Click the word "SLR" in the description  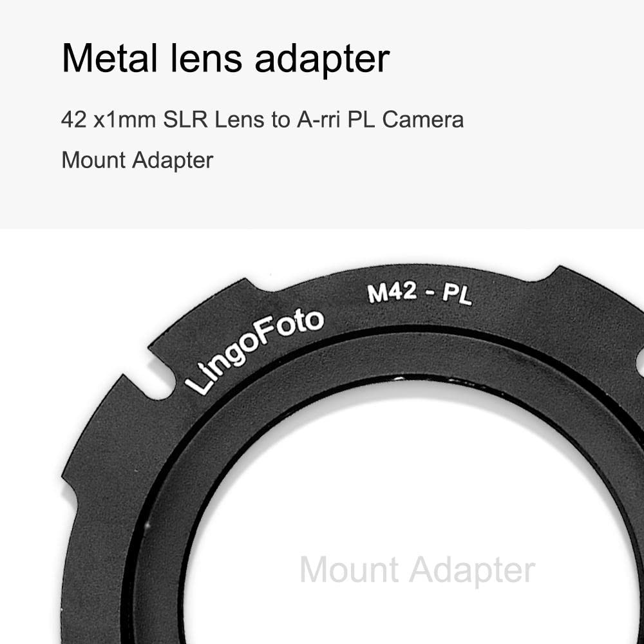tap(185, 120)
